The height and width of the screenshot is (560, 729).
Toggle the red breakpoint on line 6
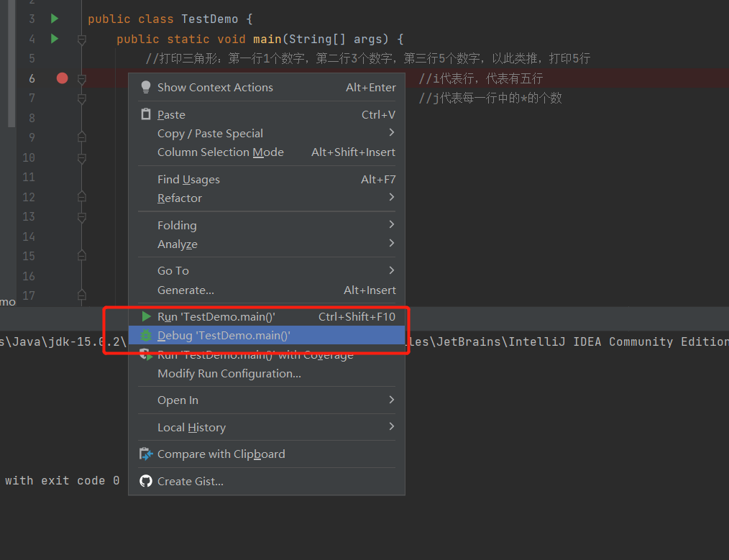coord(63,78)
